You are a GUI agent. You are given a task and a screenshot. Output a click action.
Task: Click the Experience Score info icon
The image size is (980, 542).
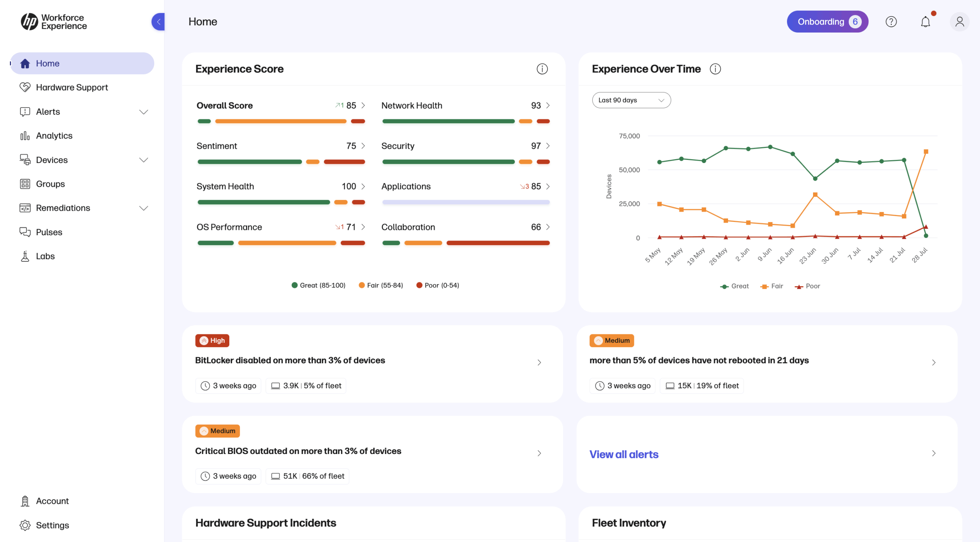(x=542, y=69)
